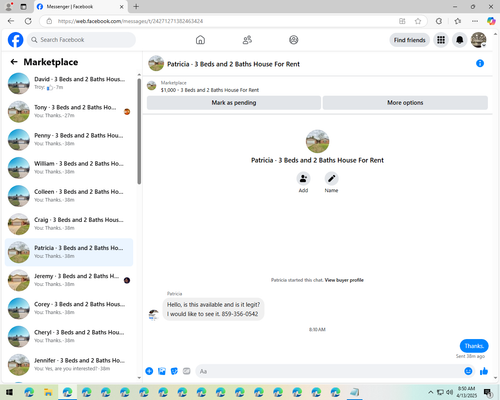Show hidden system tray icons

[x=430, y=392]
